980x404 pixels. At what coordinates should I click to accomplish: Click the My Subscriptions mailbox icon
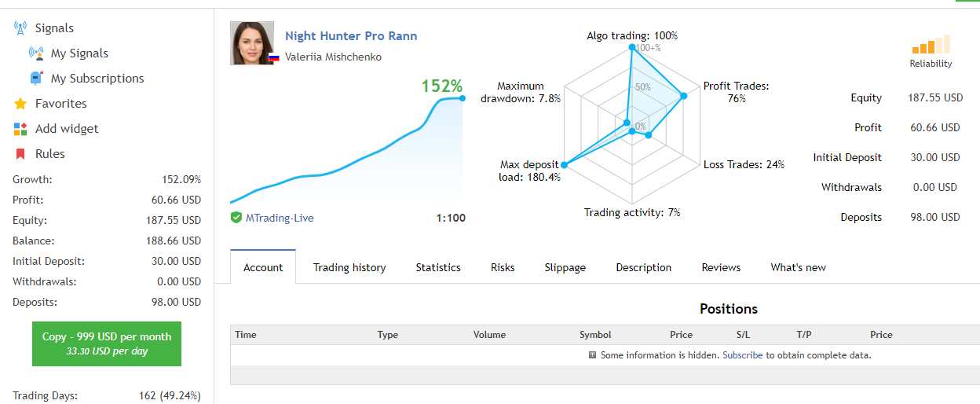pyautogui.click(x=36, y=79)
